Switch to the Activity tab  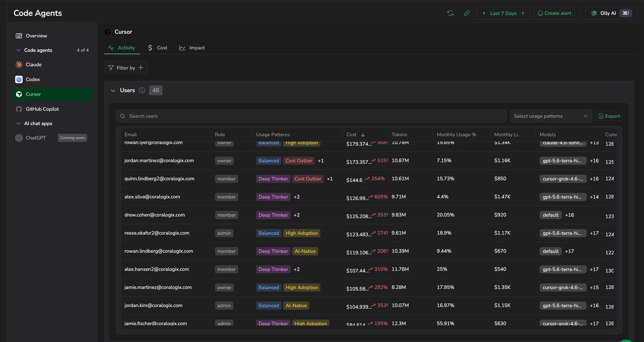tap(121, 48)
